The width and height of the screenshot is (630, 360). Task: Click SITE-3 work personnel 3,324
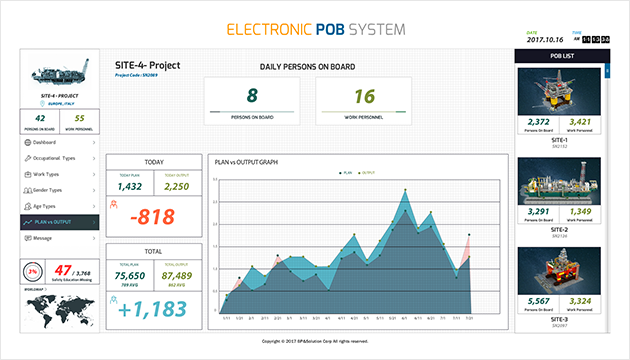(580, 301)
